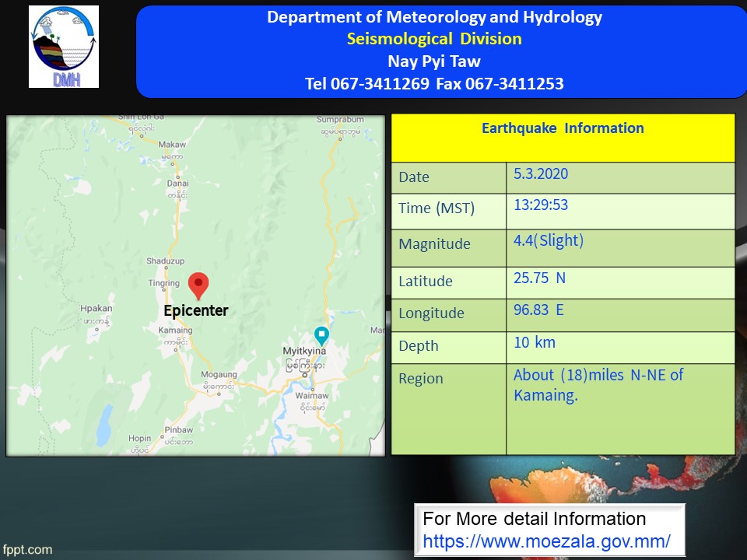Select the date value 5.3.2020

pyautogui.click(x=541, y=174)
